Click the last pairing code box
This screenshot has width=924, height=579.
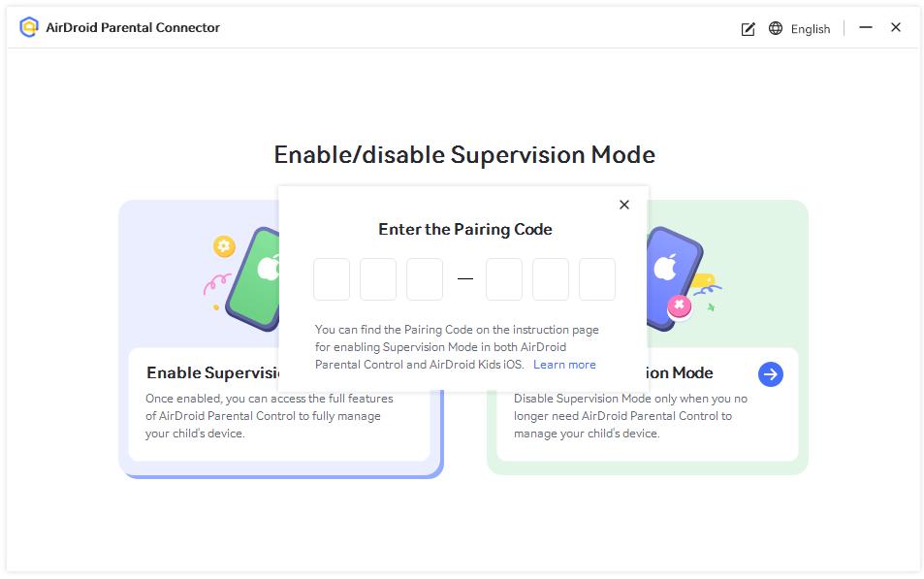click(x=597, y=279)
